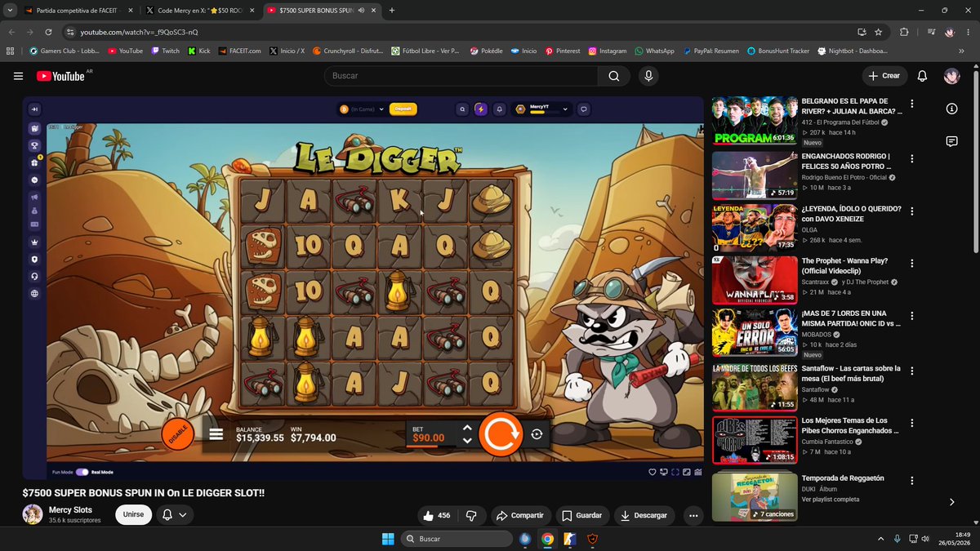Open The Prophet - Wanna Play thumbnail
980x551 pixels.
[x=755, y=280]
